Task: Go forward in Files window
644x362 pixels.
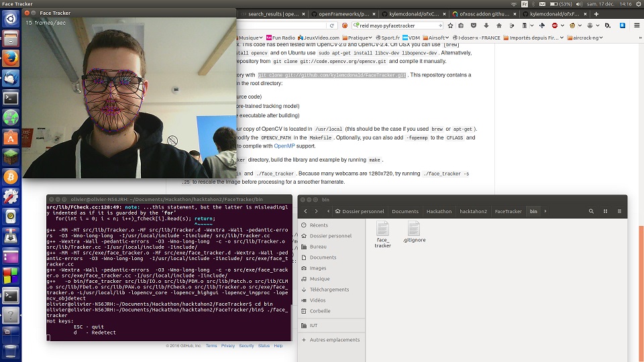Action: pyautogui.click(x=316, y=211)
